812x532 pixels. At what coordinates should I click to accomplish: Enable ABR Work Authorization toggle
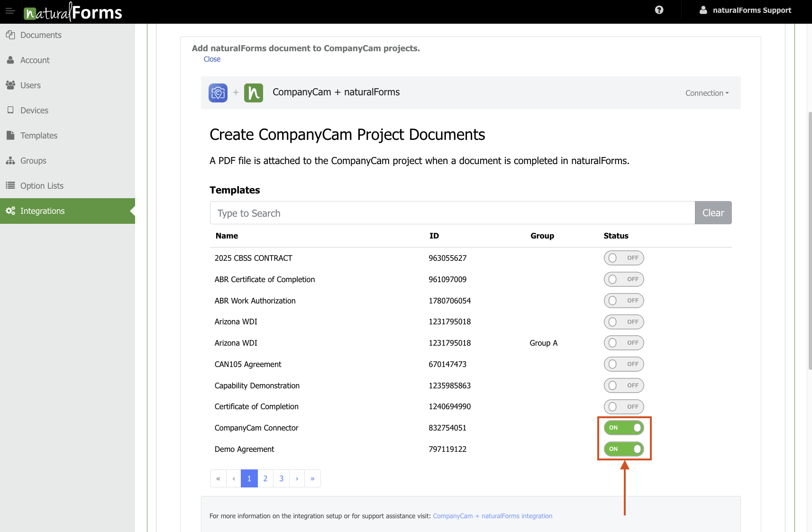coord(624,301)
